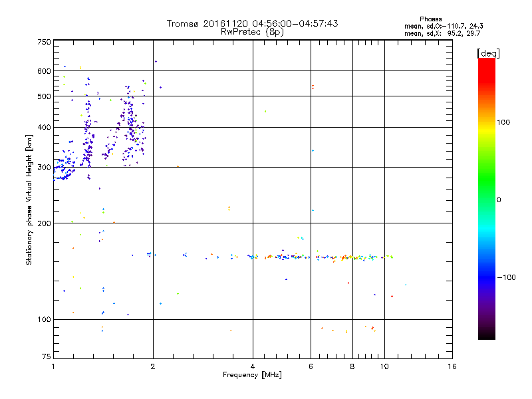
Task: Click the plot title 'Tromsø 20161120 04:56:00-04:57:43'
Action: tap(252, 23)
